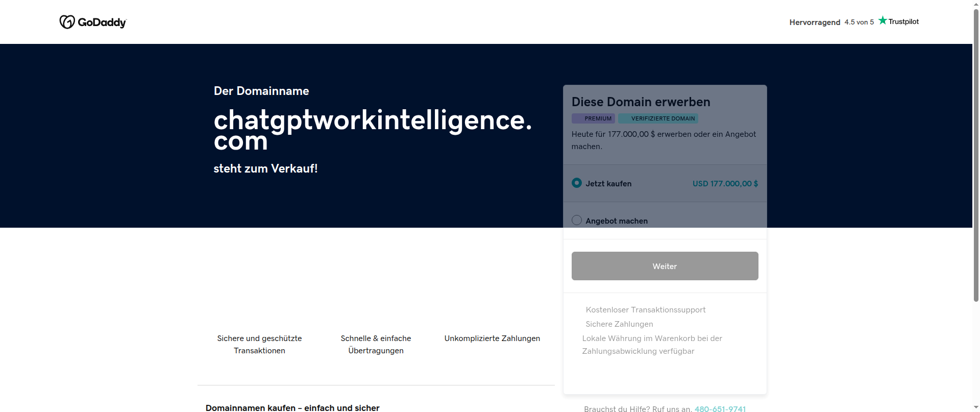The image size is (980, 412).
Task: Click Sichere Zahlungen text
Action: point(619,324)
